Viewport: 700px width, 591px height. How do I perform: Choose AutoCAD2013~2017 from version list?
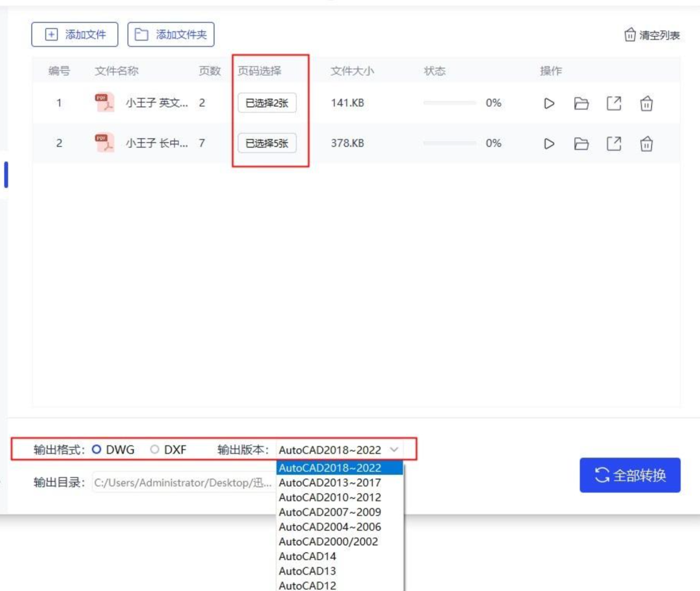(330, 482)
